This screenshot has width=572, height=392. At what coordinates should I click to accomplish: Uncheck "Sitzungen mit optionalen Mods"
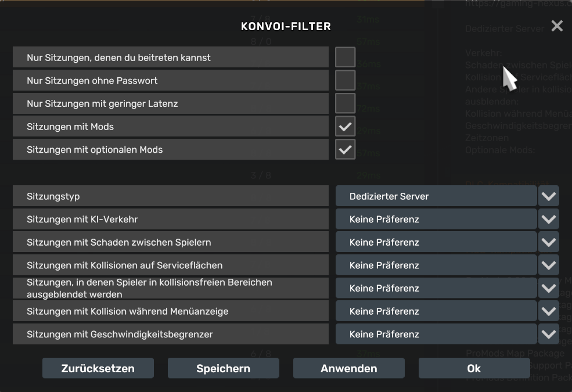point(345,149)
